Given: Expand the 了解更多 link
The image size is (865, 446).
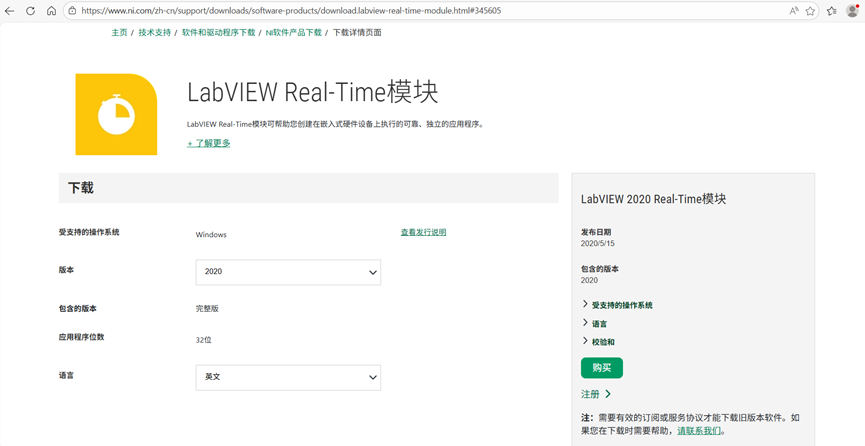Looking at the screenshot, I should pos(209,144).
